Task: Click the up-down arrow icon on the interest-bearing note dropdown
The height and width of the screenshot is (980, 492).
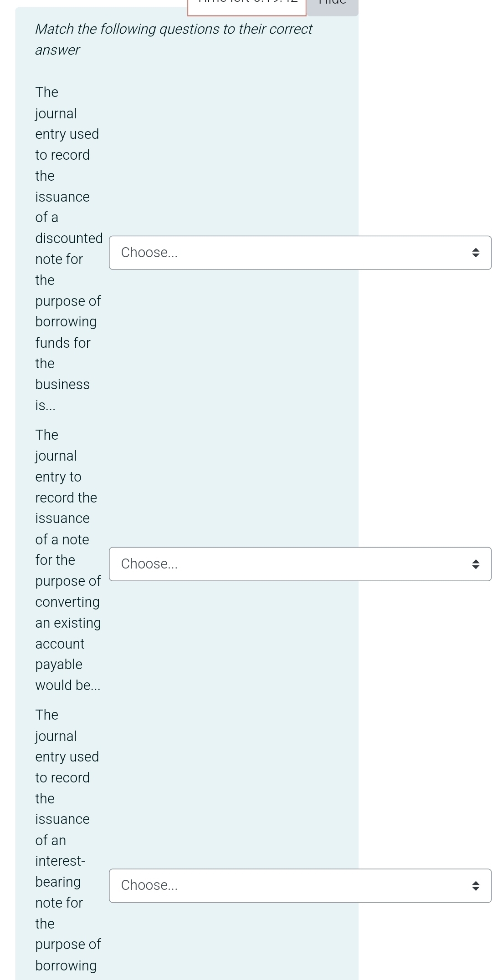Action: [x=476, y=886]
